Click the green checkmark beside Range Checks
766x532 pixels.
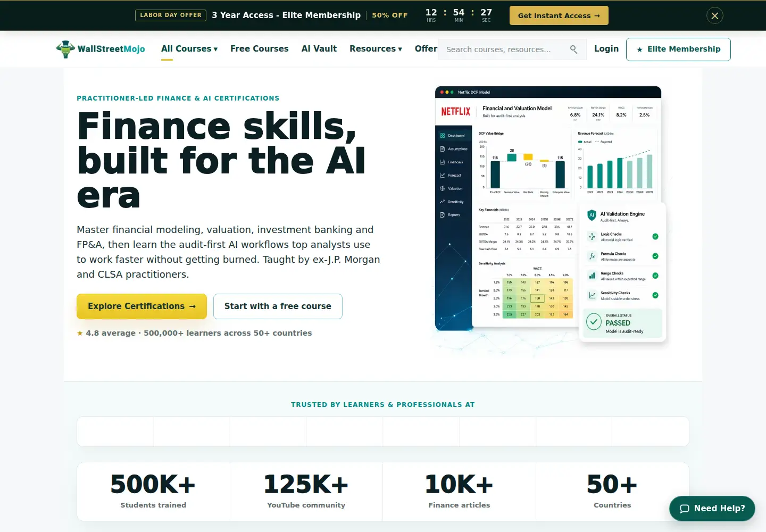coord(655,276)
